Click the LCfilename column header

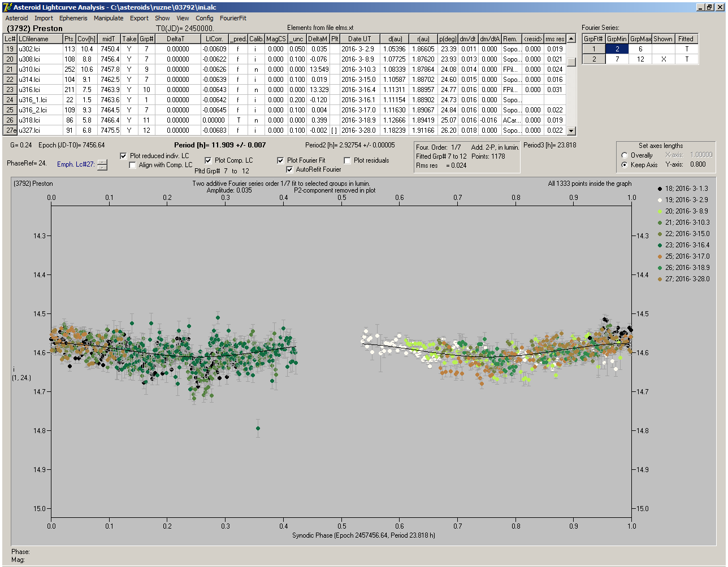click(40, 39)
